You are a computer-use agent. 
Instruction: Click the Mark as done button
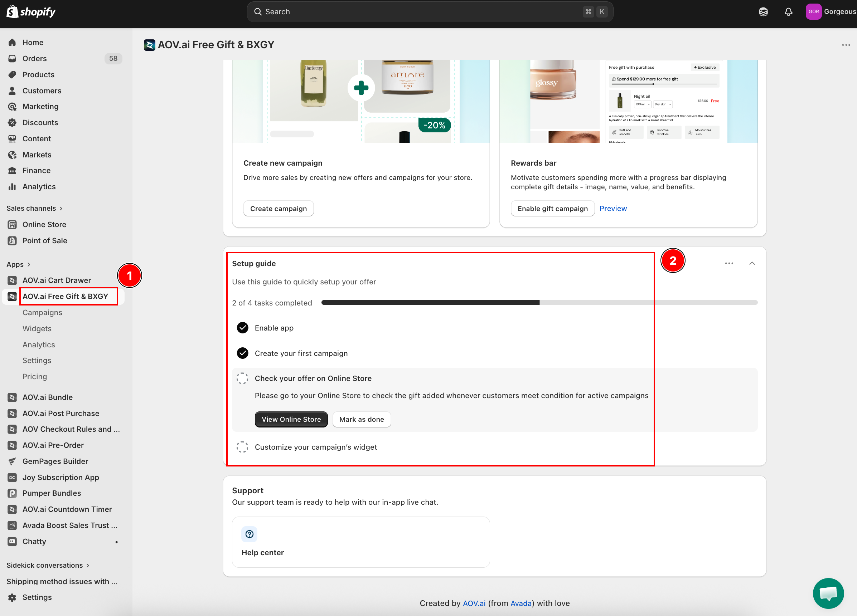coord(362,419)
